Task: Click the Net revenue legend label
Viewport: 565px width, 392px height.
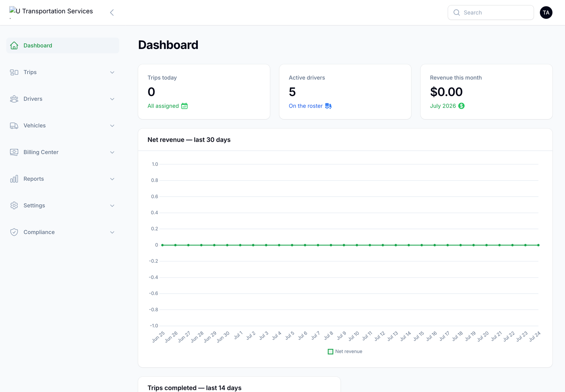Action: pyautogui.click(x=349, y=351)
